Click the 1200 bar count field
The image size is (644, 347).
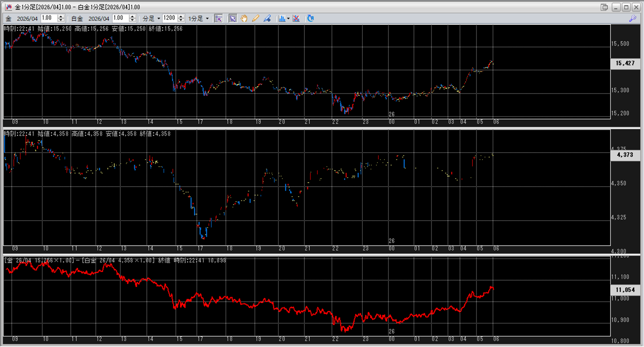(169, 18)
